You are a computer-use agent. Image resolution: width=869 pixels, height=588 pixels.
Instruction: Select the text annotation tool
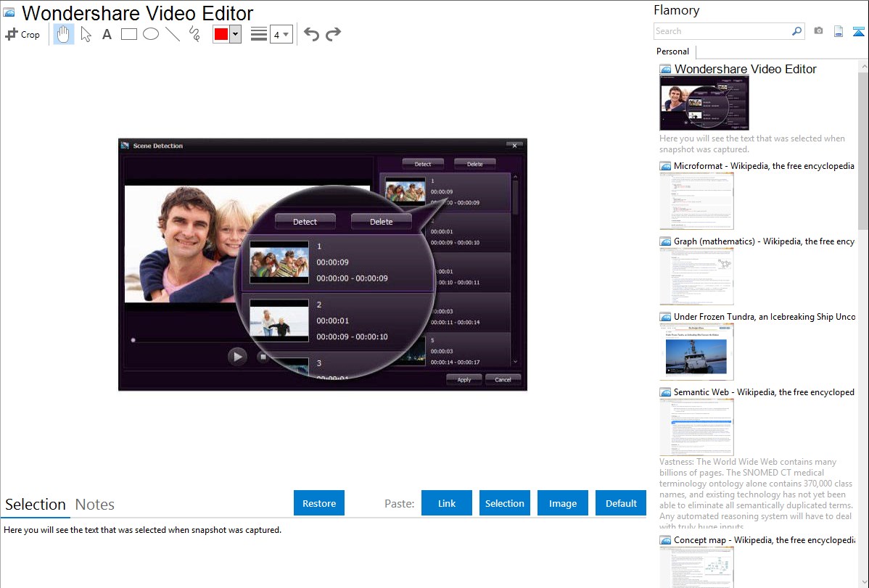click(x=107, y=34)
